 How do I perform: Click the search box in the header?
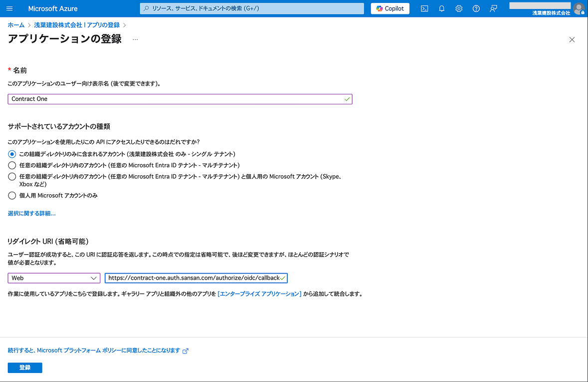(252, 8)
